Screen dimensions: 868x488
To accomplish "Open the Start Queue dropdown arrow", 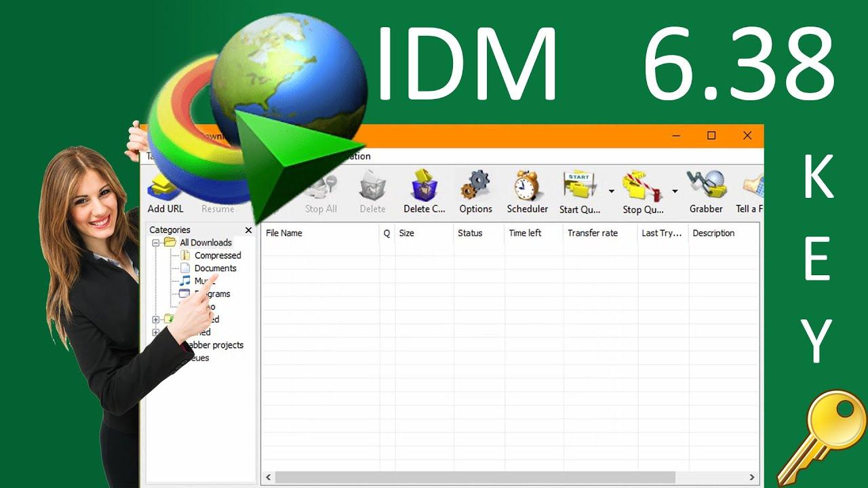I will [611, 192].
